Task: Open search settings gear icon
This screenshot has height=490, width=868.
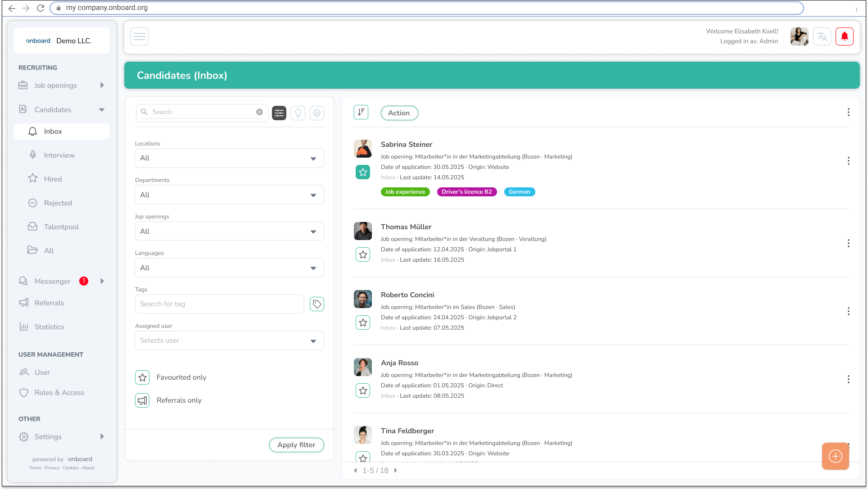Action: (317, 113)
